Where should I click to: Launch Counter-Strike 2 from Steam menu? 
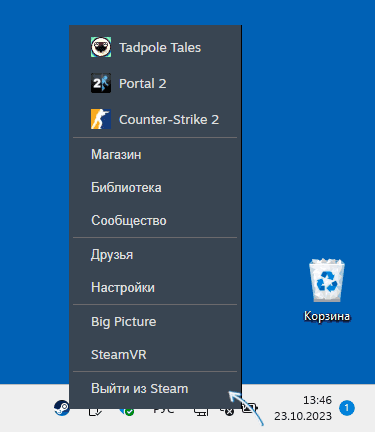tap(155, 119)
